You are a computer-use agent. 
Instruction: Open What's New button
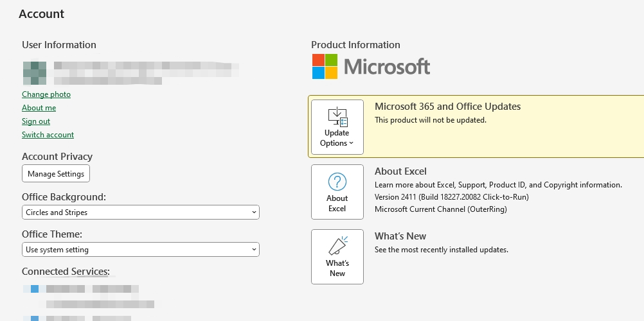[x=337, y=257]
